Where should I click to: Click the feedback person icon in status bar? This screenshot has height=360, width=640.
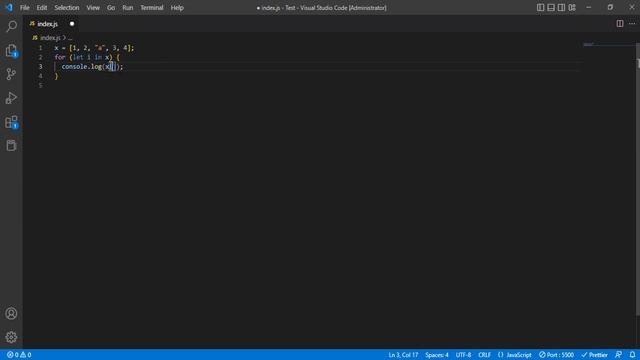[618, 355]
